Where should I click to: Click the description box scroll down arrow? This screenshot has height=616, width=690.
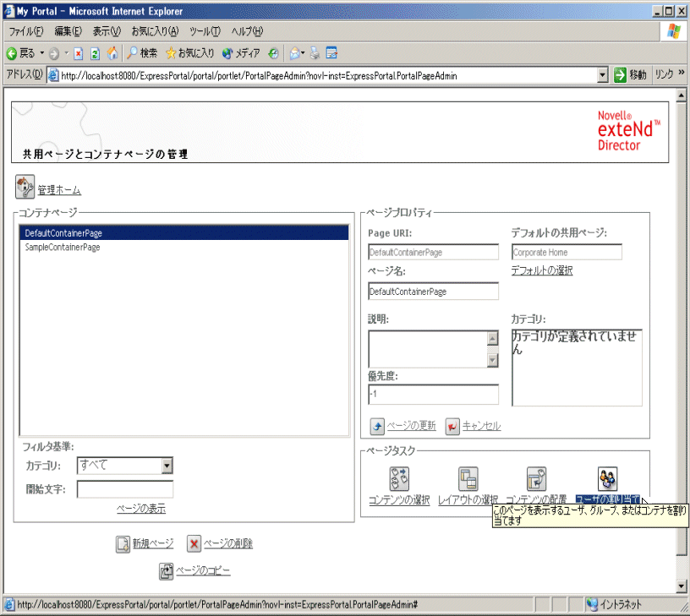click(492, 361)
